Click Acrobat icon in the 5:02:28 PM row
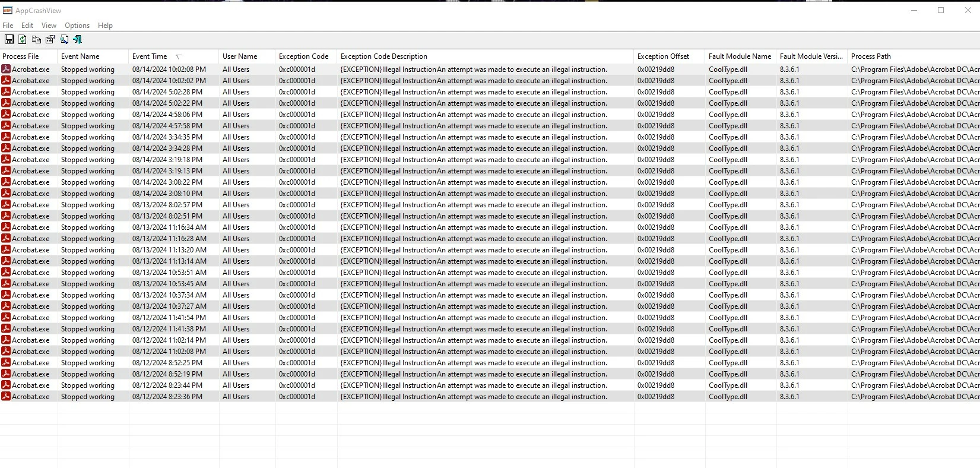Screen dimensions: 980x468 6,91
